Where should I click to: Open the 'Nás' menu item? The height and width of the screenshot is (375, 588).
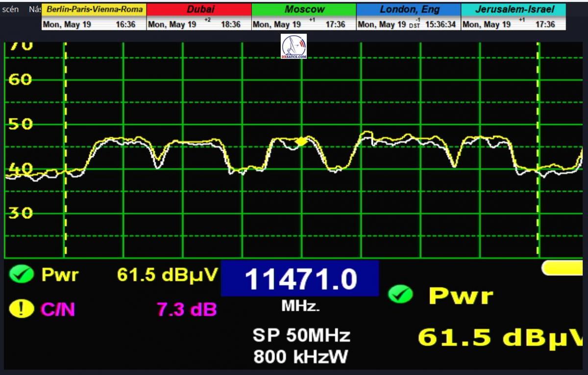click(35, 9)
